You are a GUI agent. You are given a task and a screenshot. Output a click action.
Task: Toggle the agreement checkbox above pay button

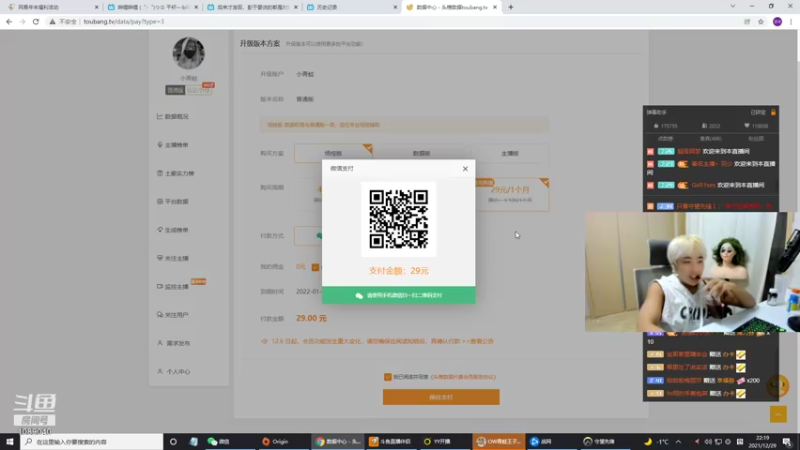(x=387, y=377)
